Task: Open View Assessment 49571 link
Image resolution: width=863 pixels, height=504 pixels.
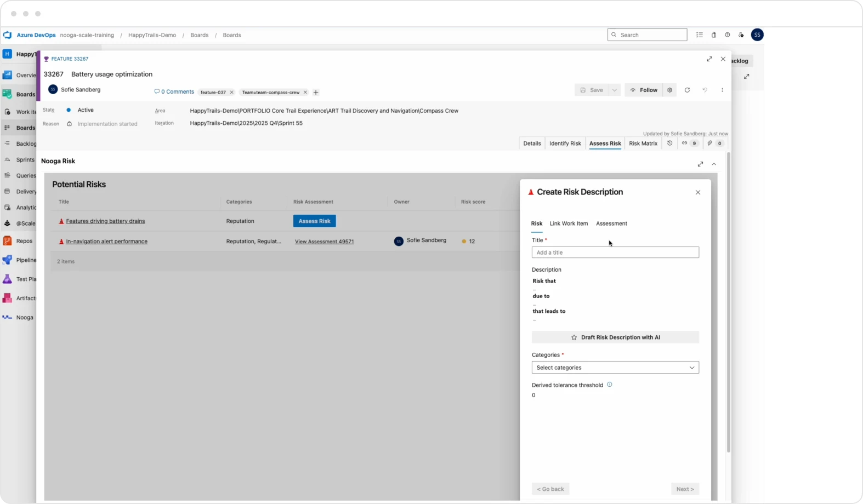Action: [x=325, y=242]
